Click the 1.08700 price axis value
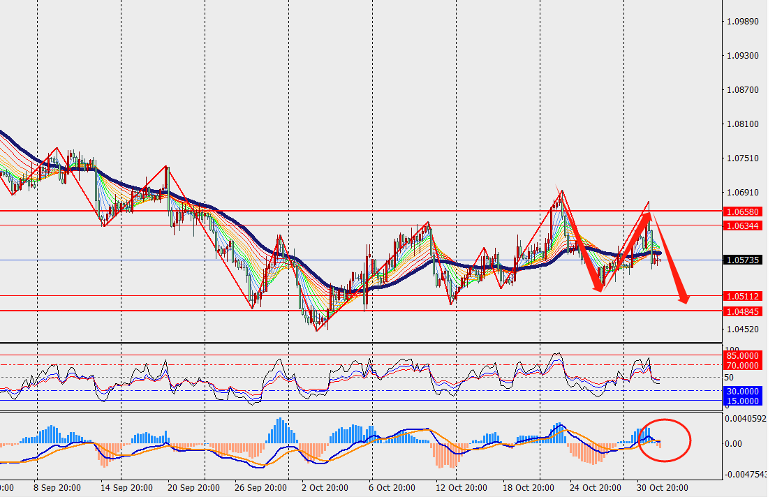Screen dimensions: 770x500 pyautogui.click(x=742, y=90)
